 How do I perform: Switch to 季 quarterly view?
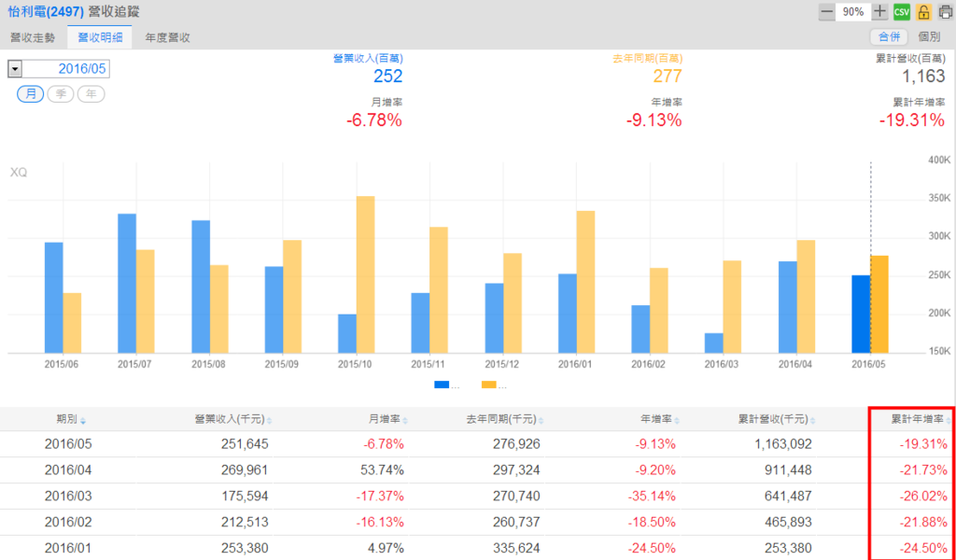point(61,94)
